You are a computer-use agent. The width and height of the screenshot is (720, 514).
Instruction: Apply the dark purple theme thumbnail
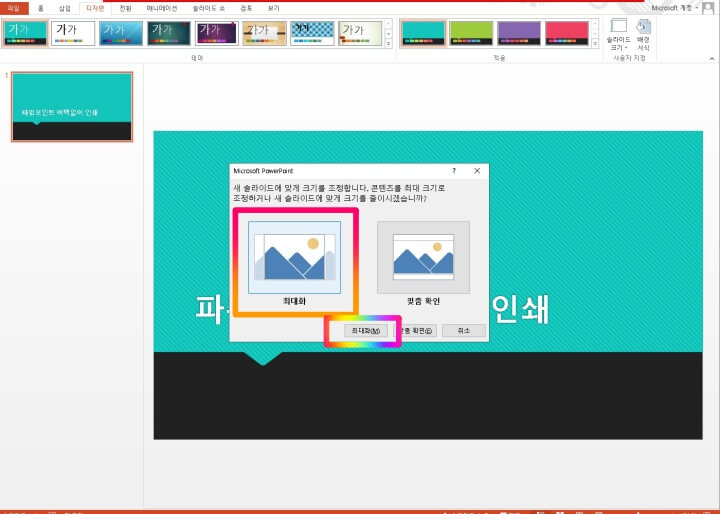click(217, 34)
